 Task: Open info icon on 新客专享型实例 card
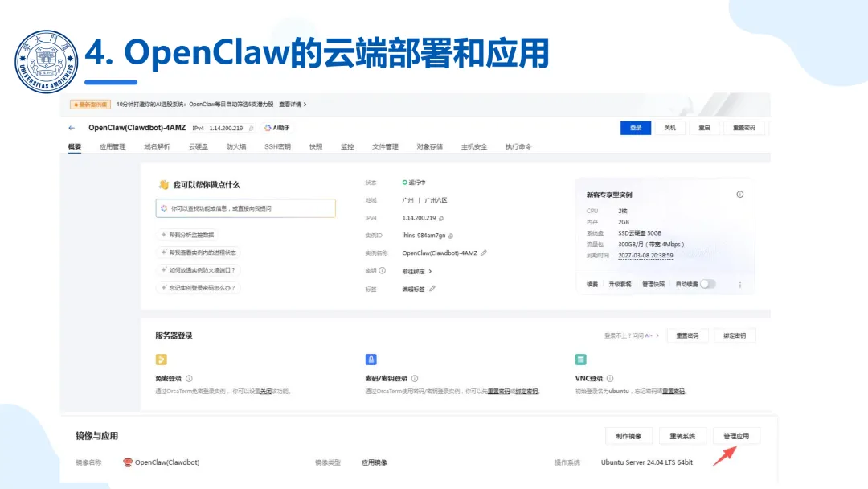tap(740, 195)
